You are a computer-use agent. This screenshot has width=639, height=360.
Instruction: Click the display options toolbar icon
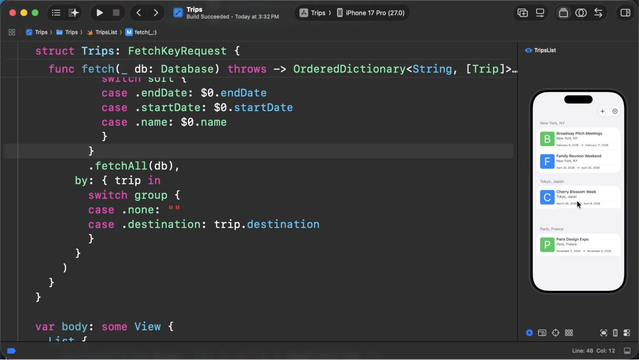click(540, 13)
